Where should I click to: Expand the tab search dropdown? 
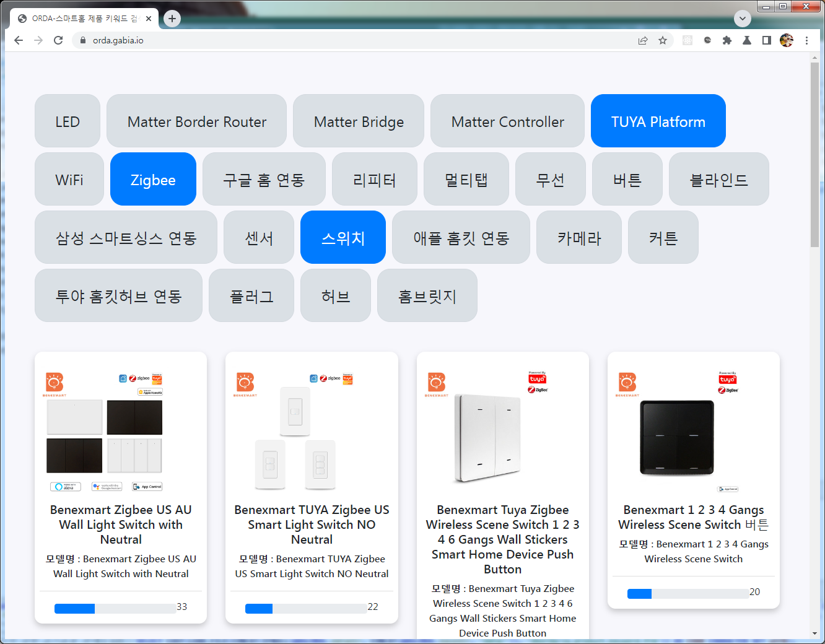743,19
